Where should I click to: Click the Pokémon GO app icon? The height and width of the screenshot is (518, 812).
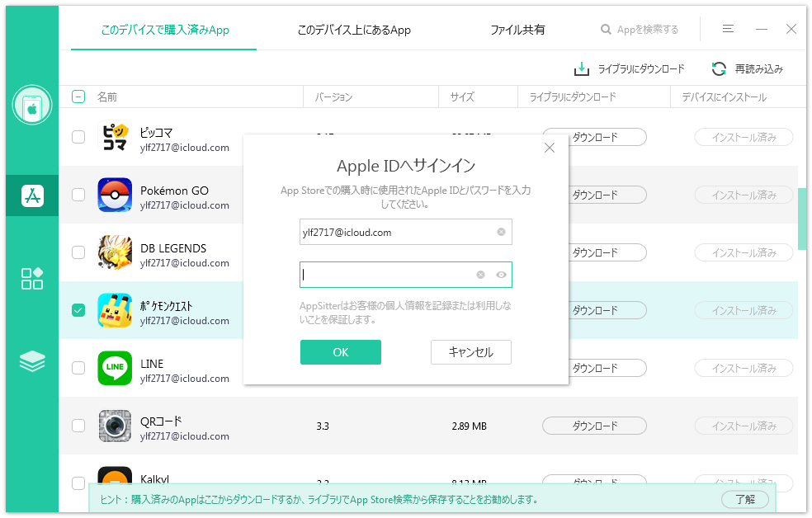pyautogui.click(x=115, y=195)
